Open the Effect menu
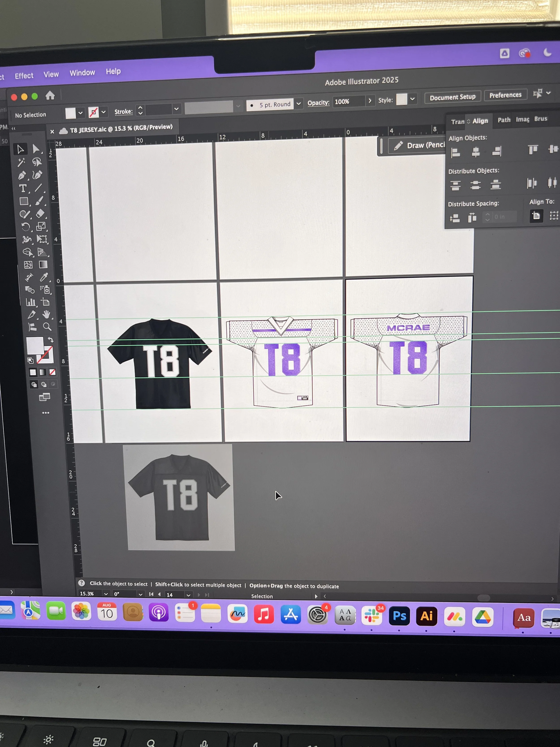Image resolution: width=560 pixels, height=747 pixels. [x=24, y=76]
